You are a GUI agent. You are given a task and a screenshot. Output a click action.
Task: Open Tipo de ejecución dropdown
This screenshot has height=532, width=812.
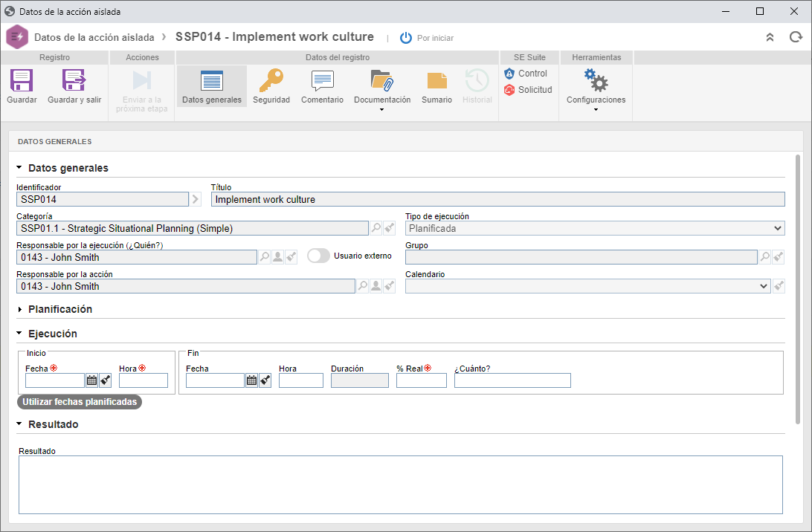pos(595,228)
